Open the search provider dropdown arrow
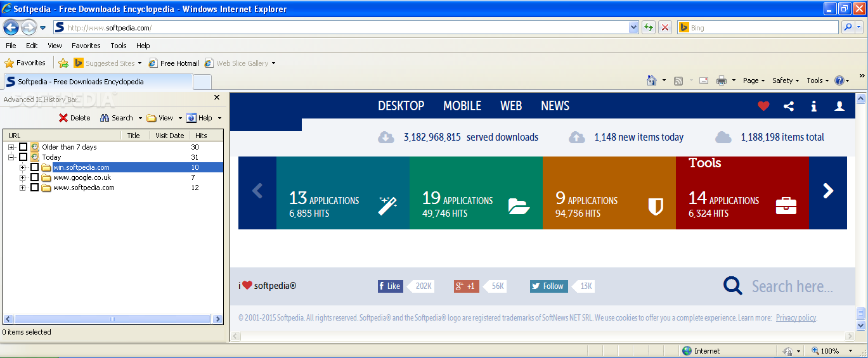This screenshot has width=868, height=358. click(860, 27)
